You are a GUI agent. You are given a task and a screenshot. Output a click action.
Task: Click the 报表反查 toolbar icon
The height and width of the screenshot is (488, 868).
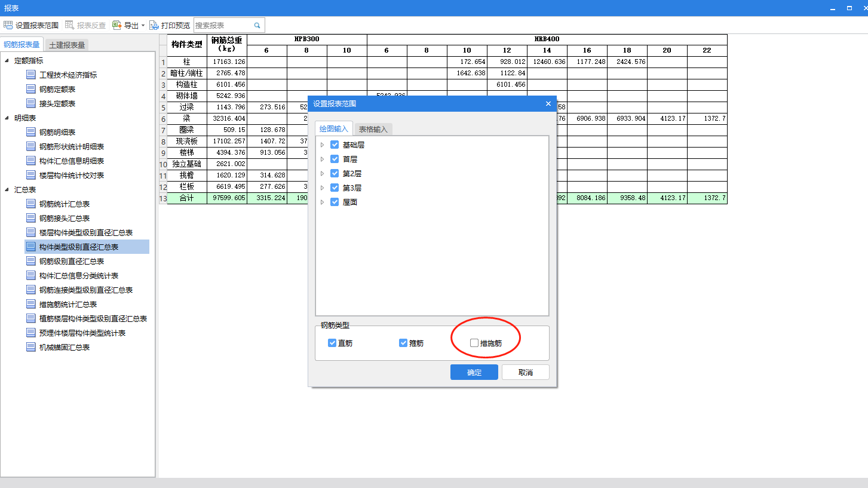coord(69,25)
